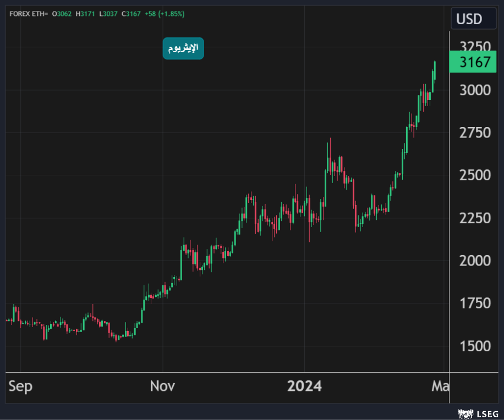Screen dimensions: 504x420
Task: Select the 2024 time axis marker
Action: (x=304, y=386)
